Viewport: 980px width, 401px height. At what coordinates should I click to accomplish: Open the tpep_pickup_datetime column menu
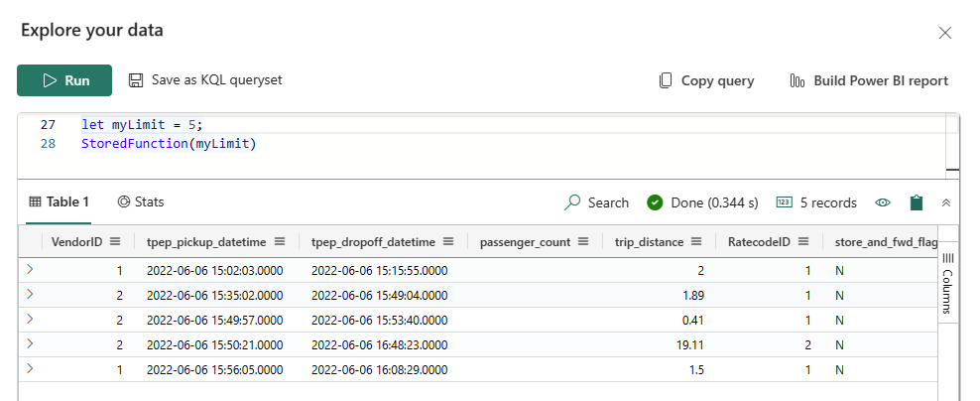[x=279, y=241]
